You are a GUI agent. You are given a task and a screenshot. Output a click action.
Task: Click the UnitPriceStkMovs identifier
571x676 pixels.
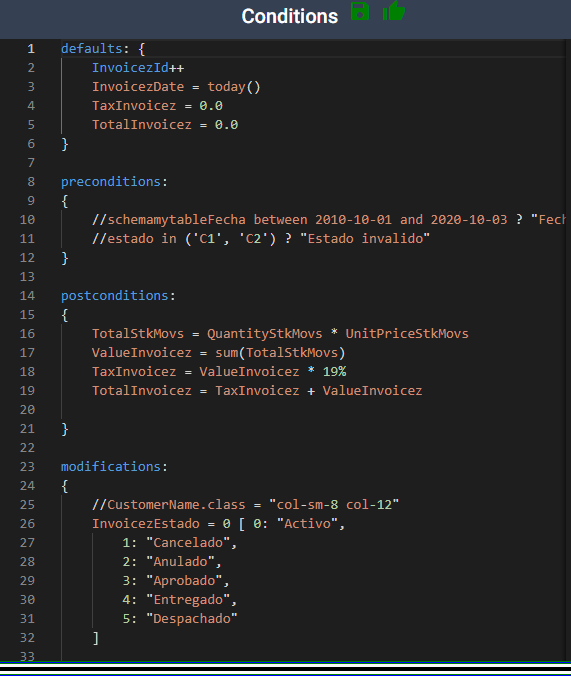pyautogui.click(x=407, y=334)
